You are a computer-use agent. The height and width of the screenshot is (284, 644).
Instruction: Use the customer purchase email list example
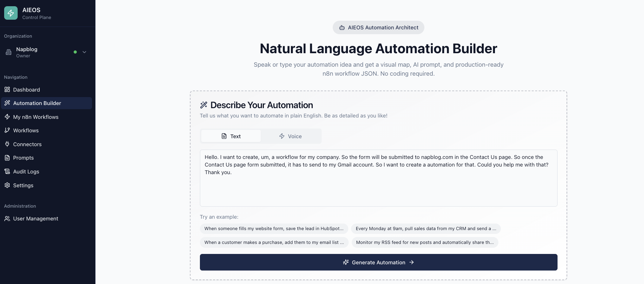(x=274, y=242)
